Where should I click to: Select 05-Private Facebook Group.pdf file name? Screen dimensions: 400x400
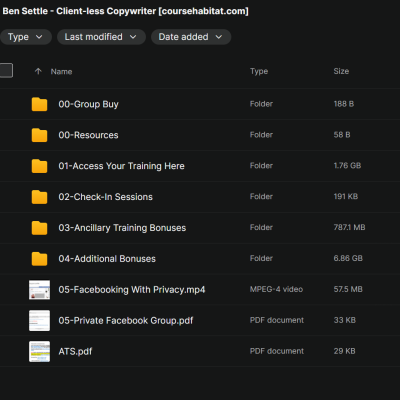(126, 321)
